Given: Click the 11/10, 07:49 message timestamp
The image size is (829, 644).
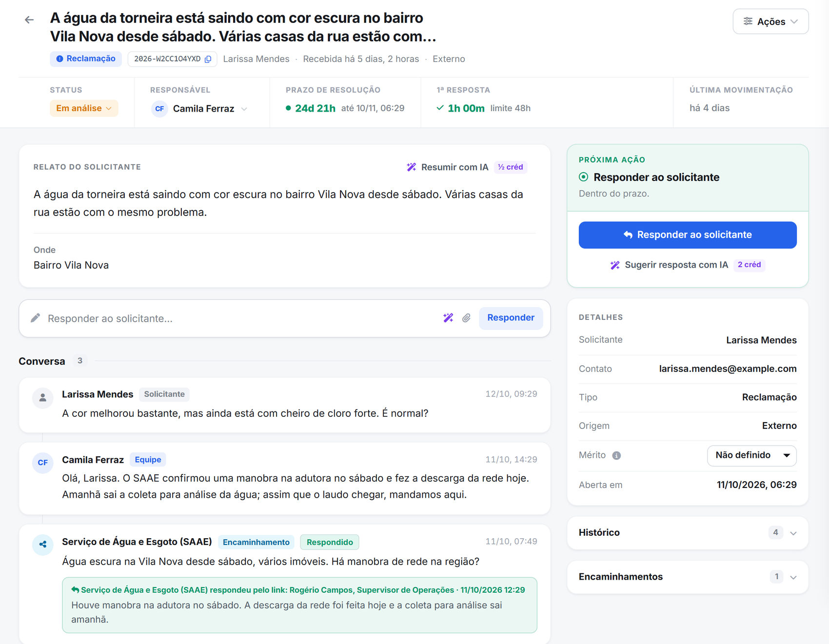Looking at the screenshot, I should click(511, 542).
